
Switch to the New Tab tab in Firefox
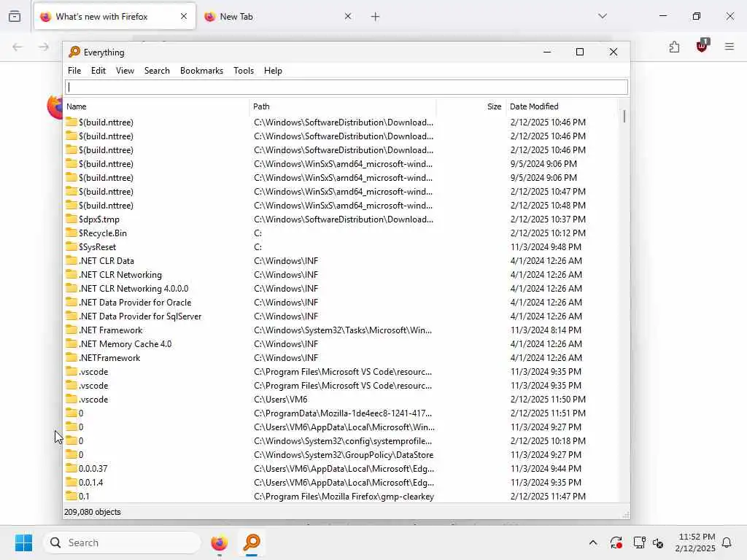pyautogui.click(x=277, y=17)
